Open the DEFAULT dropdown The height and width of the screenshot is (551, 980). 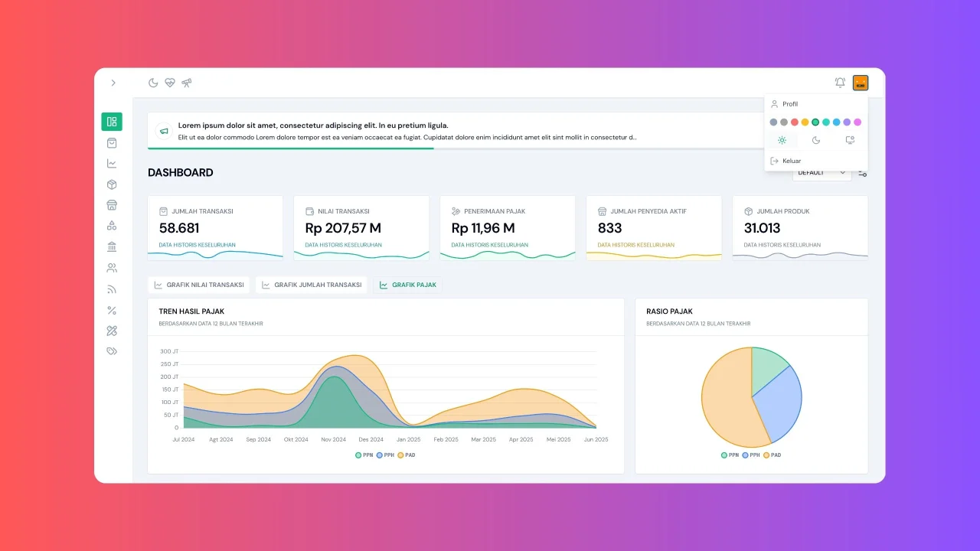[x=822, y=173]
